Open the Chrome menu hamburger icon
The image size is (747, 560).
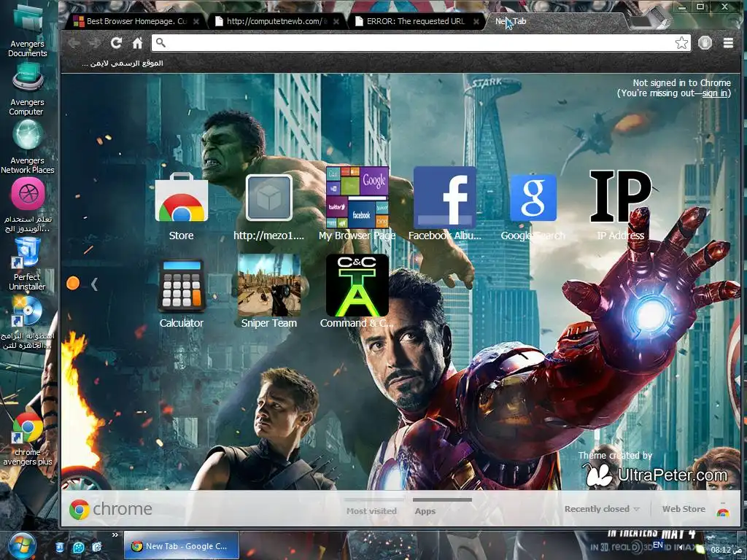728,43
